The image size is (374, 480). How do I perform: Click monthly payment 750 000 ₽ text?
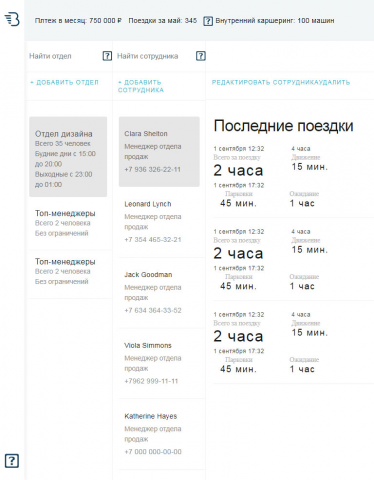(x=78, y=21)
